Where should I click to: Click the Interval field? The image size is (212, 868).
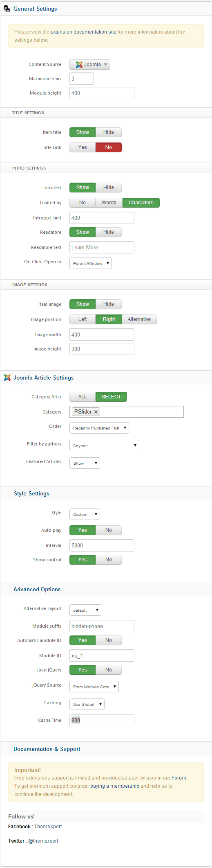point(102,545)
